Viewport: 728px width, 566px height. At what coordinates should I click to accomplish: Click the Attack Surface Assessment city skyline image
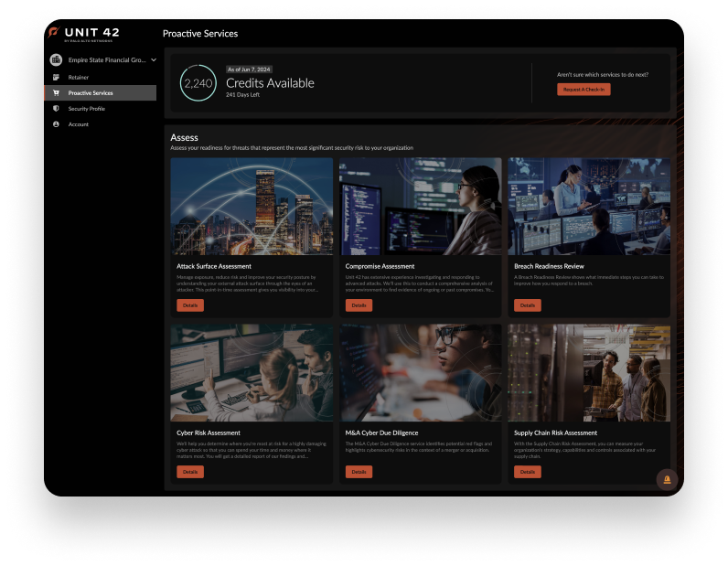(x=252, y=206)
